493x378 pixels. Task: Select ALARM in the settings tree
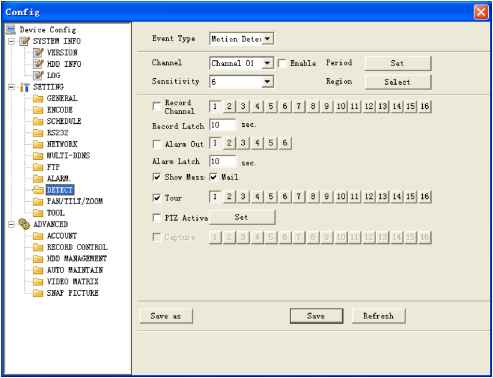click(x=58, y=178)
